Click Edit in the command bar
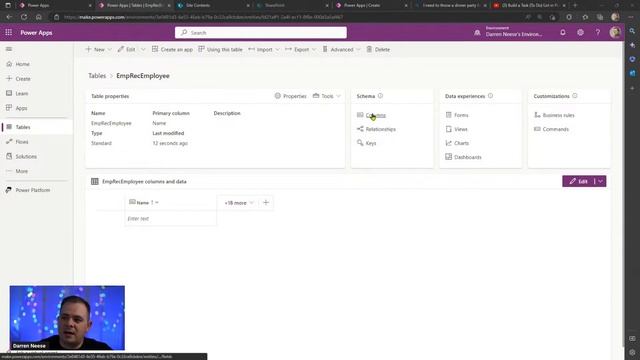The height and width of the screenshot is (360, 640). click(x=127, y=49)
